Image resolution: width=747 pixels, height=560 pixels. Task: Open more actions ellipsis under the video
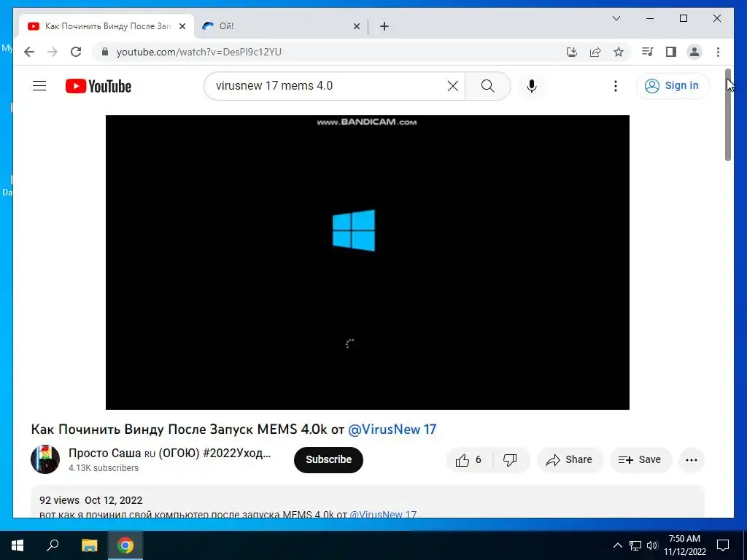pyautogui.click(x=692, y=459)
